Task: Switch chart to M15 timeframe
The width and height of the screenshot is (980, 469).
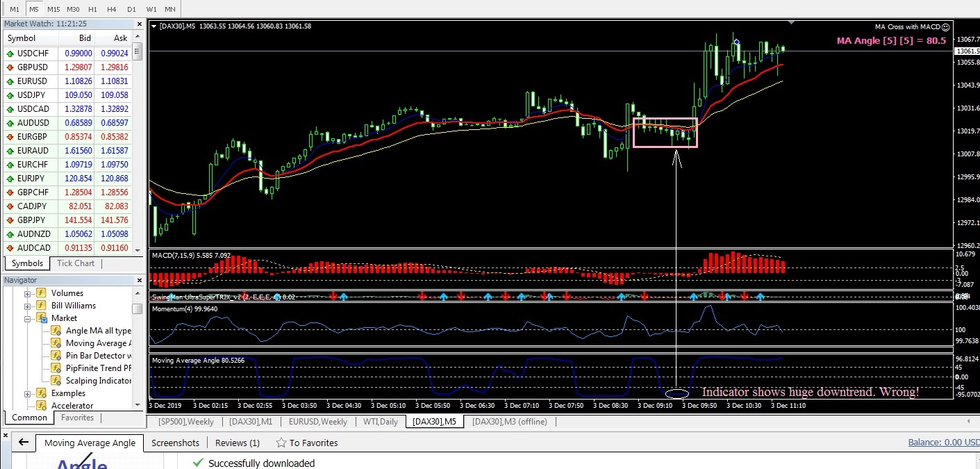Action: [x=53, y=9]
